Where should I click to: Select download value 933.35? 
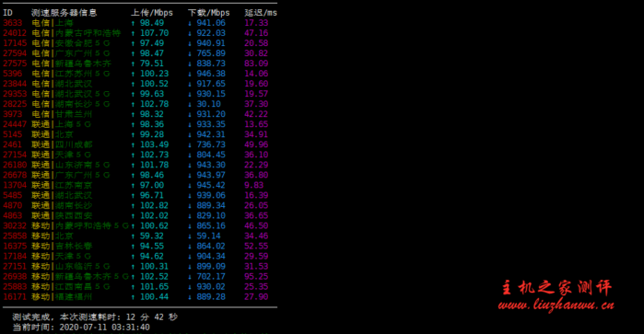tap(211, 124)
